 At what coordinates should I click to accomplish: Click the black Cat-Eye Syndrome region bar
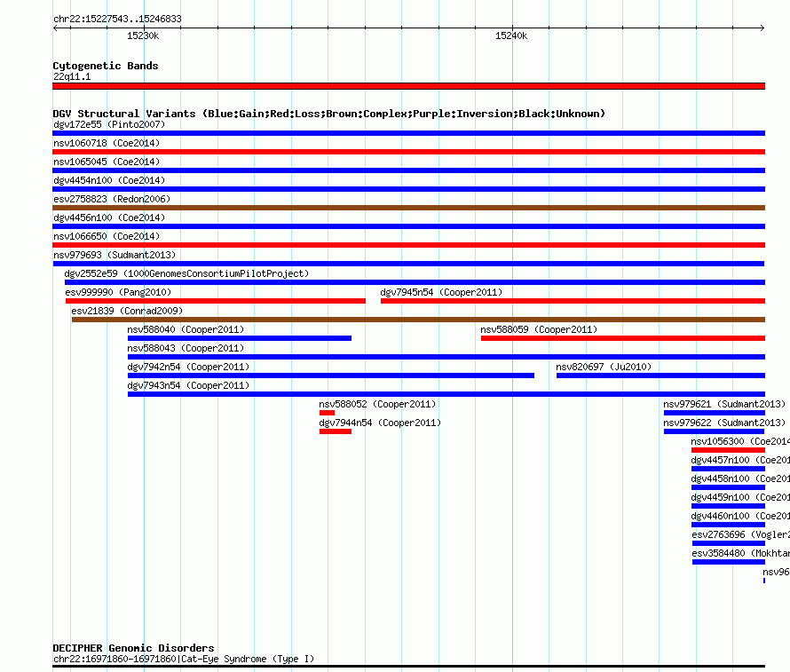(408, 667)
